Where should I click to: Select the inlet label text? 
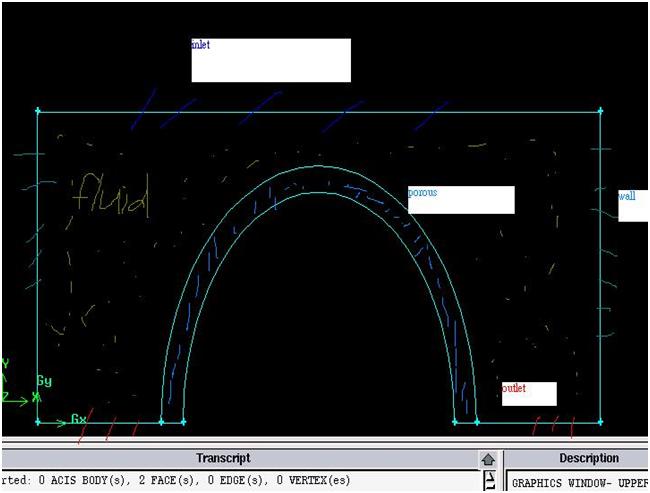pyautogui.click(x=200, y=45)
